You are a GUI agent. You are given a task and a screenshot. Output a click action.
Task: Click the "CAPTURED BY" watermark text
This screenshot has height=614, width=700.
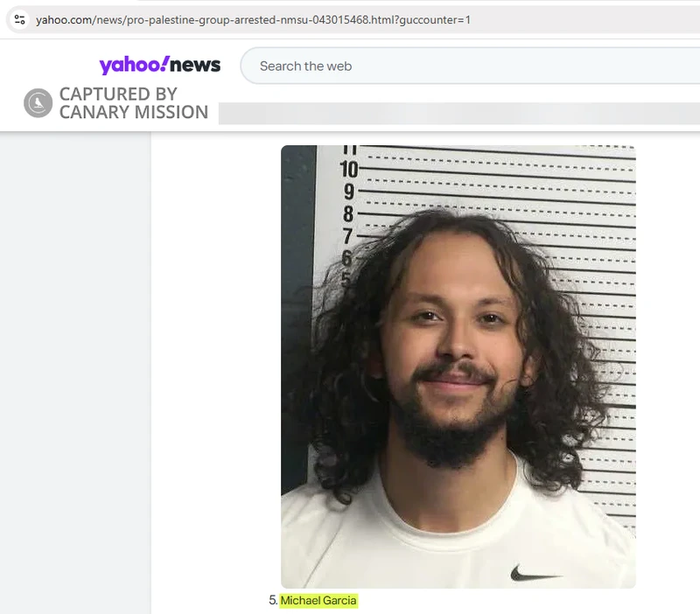118,94
